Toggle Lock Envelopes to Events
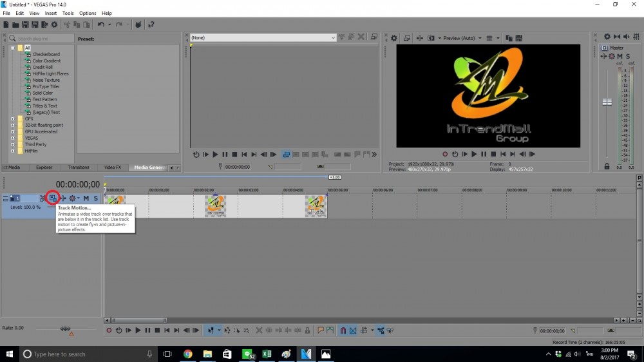This screenshot has width=644, height=362. 381,330
